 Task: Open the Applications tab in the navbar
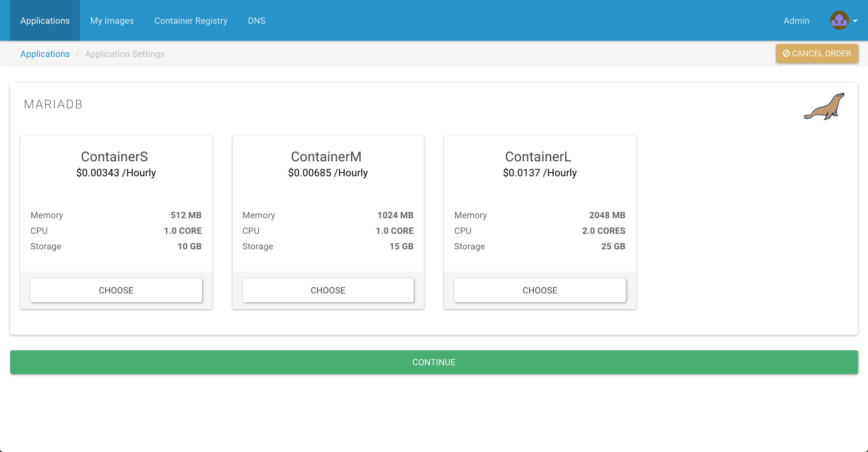click(45, 20)
